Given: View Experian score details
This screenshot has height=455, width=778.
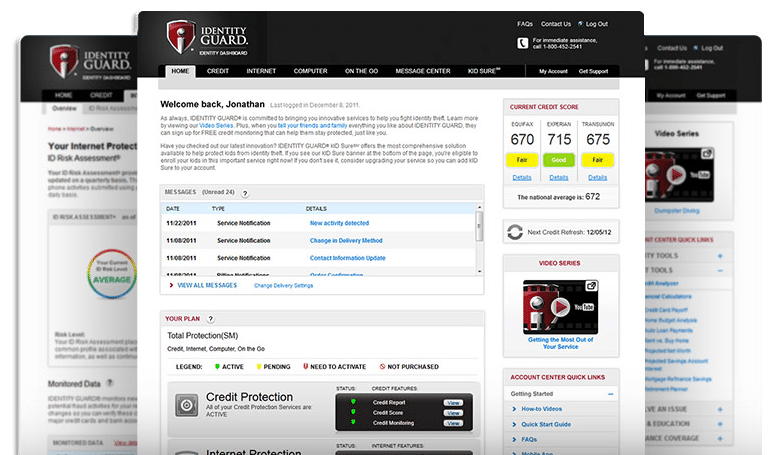Looking at the screenshot, I should (x=559, y=178).
